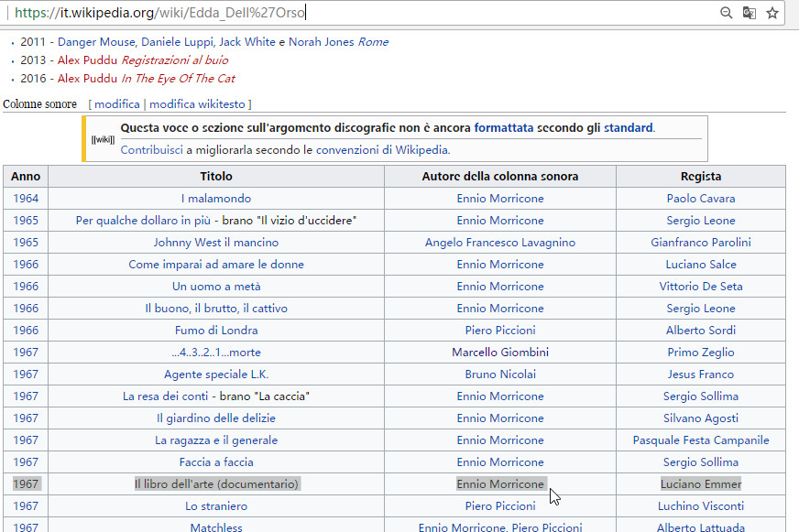The width and height of the screenshot is (799, 532).
Task: Open the Fumo di Londra link
Action: (216, 330)
